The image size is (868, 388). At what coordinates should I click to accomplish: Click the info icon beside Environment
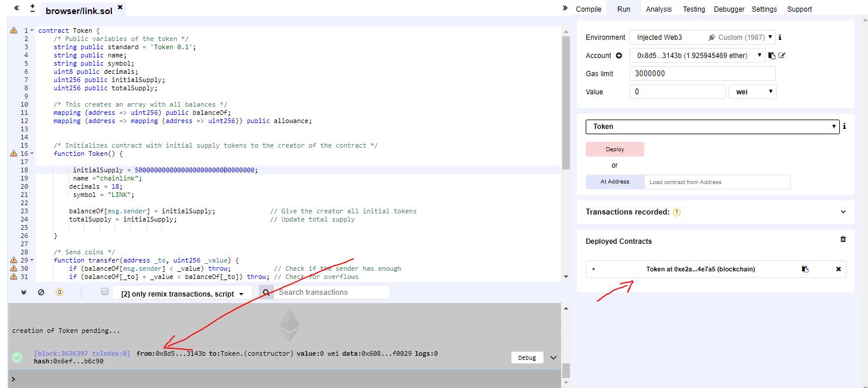tap(780, 37)
